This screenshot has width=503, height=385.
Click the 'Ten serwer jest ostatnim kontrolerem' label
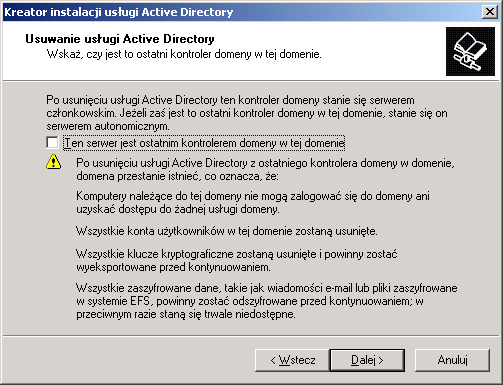point(204,143)
